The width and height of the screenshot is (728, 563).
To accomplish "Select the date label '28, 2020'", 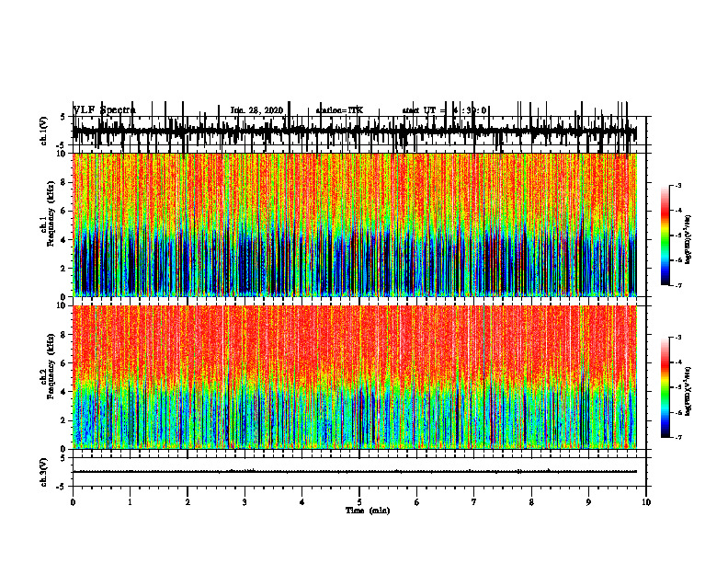I will (x=265, y=110).
